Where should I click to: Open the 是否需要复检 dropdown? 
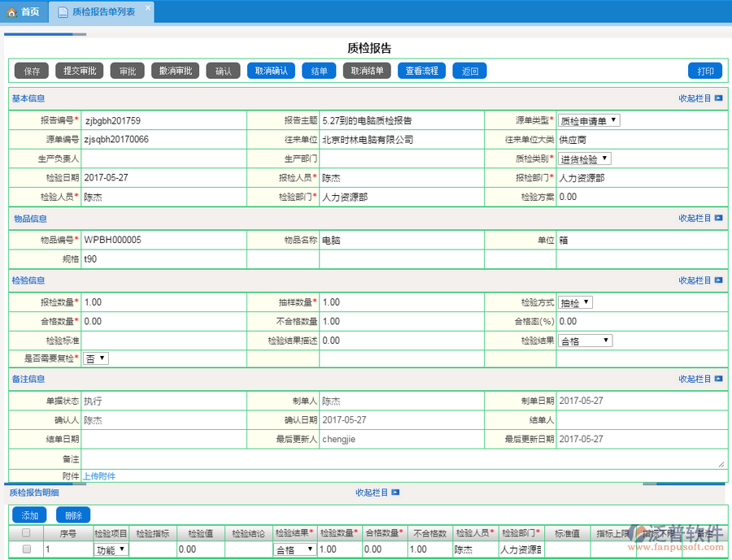click(96, 358)
